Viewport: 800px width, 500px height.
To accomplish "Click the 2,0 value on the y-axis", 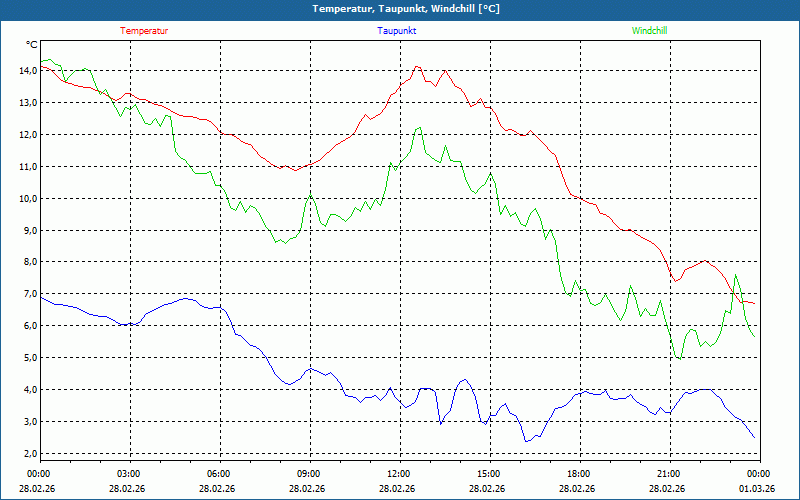I will coord(29,453).
